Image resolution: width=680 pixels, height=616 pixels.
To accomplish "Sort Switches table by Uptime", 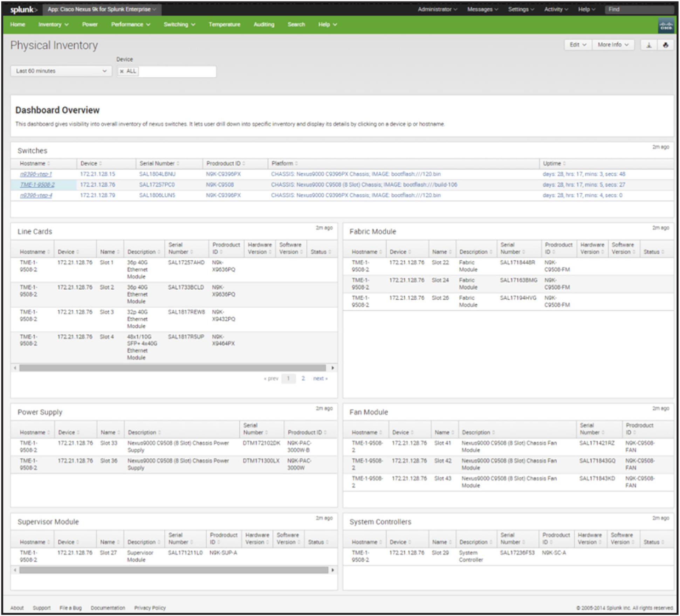I will (554, 164).
